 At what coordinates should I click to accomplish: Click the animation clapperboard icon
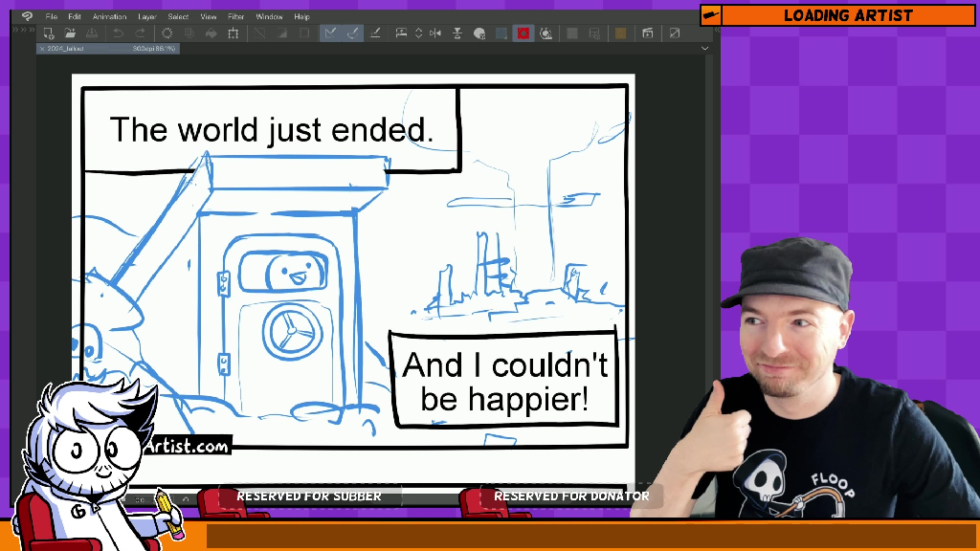648,33
